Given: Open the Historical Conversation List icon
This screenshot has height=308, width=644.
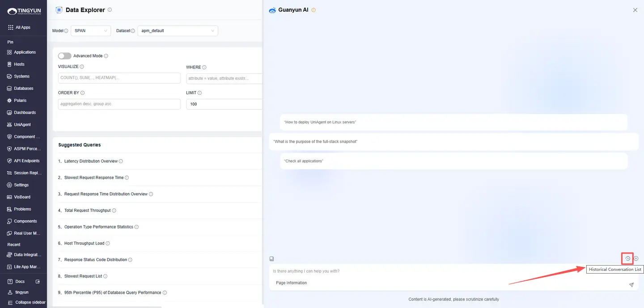Looking at the screenshot, I should click(627, 258).
